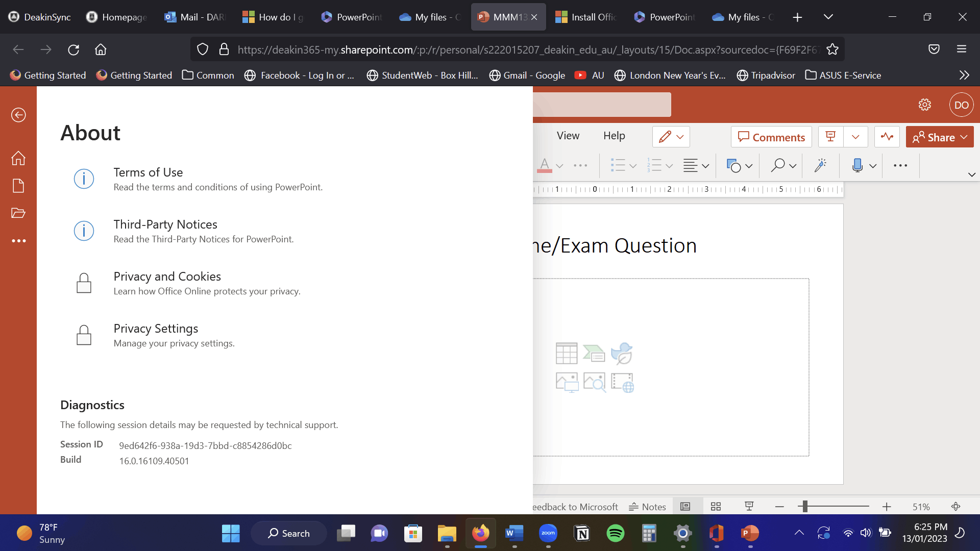Start the Present slideshow icon
Screen dimensions: 980x551
[830, 137]
